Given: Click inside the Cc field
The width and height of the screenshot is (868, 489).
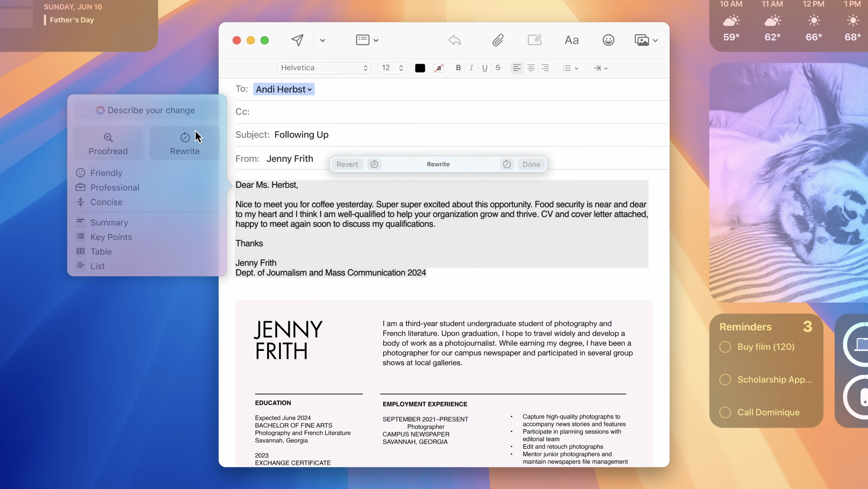Looking at the screenshot, I should click(337, 112).
